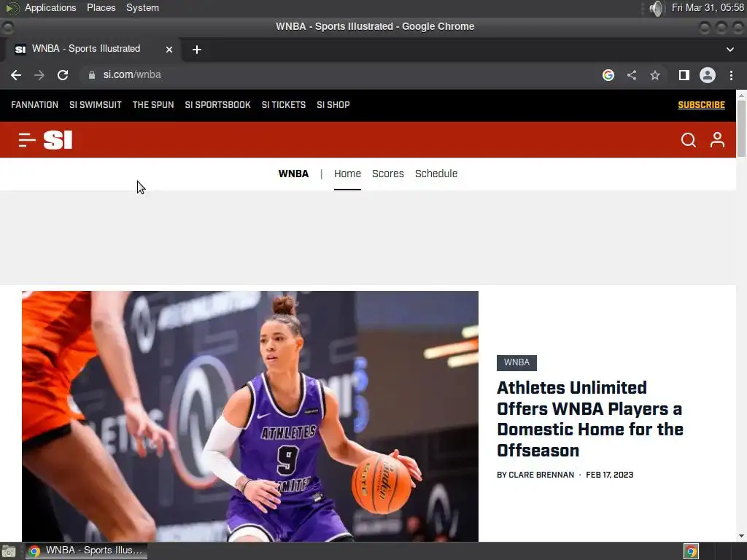Open the FANNATION link

(35, 105)
